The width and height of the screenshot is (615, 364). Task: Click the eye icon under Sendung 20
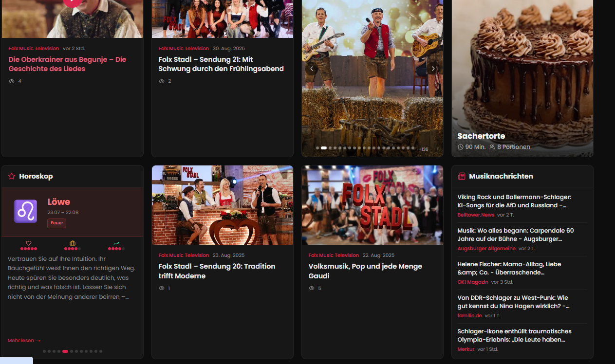[162, 289]
